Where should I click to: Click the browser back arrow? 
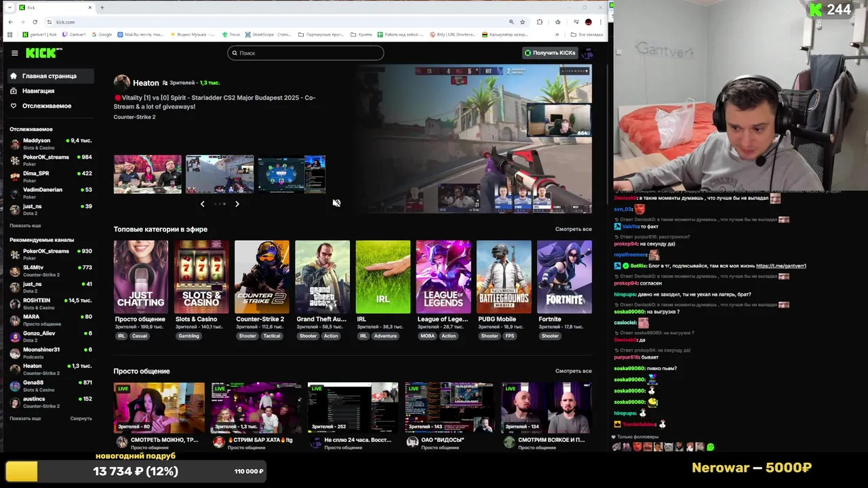[x=11, y=22]
